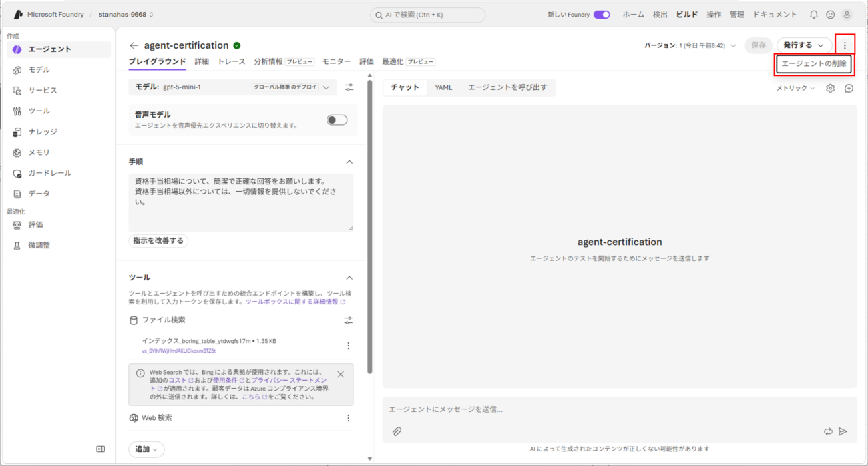Click the chat settings gear icon
This screenshot has width=868, height=466.
pyautogui.click(x=830, y=88)
